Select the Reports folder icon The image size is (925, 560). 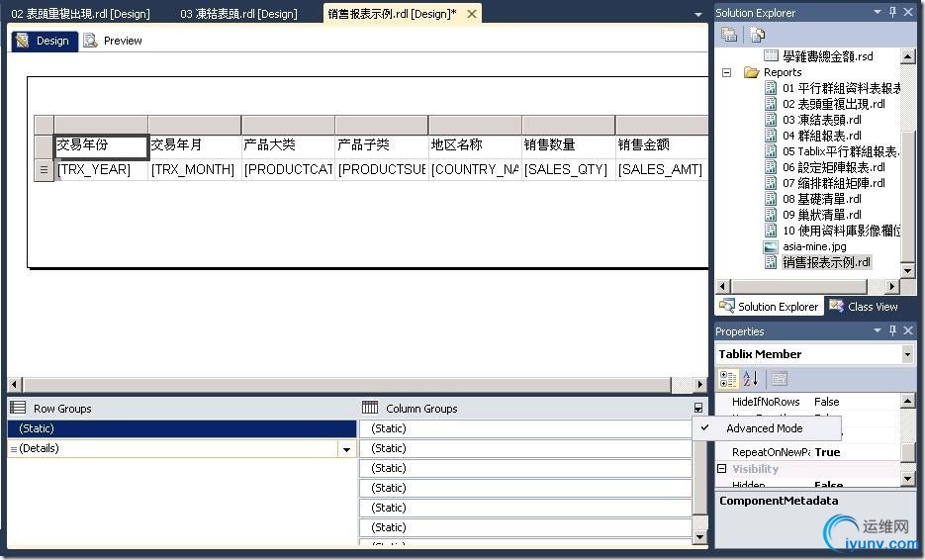[x=751, y=72]
